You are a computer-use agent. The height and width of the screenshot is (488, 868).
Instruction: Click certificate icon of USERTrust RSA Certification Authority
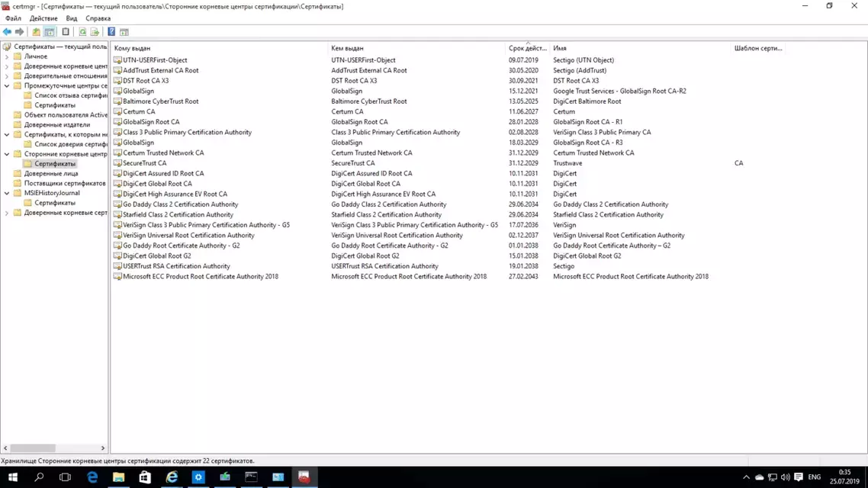tap(117, 266)
